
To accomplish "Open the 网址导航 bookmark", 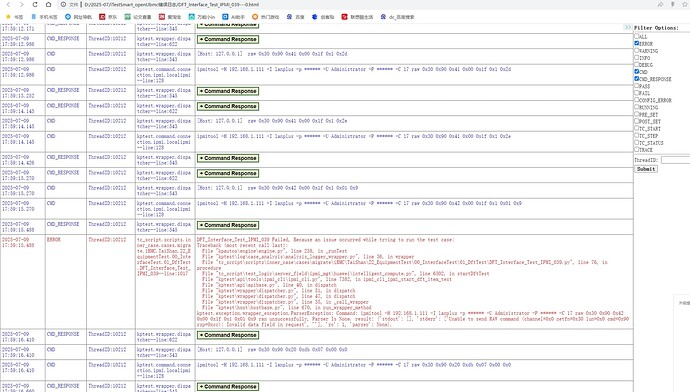I will pyautogui.click(x=78, y=17).
